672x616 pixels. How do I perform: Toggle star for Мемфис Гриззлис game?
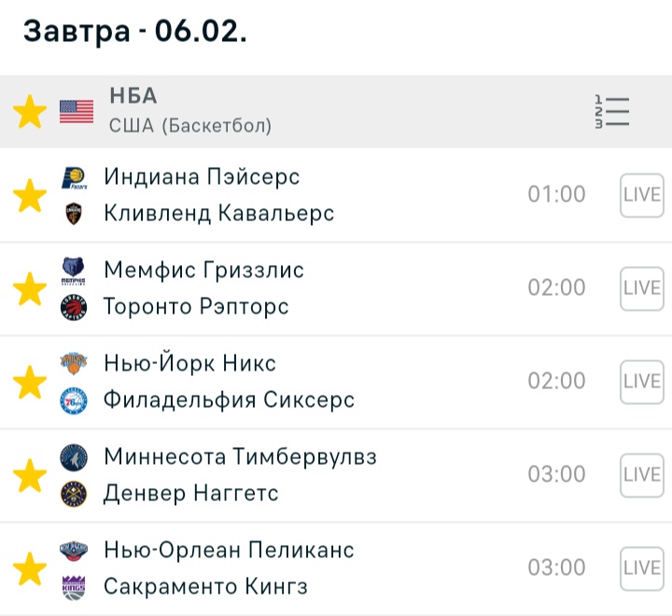tap(30, 289)
